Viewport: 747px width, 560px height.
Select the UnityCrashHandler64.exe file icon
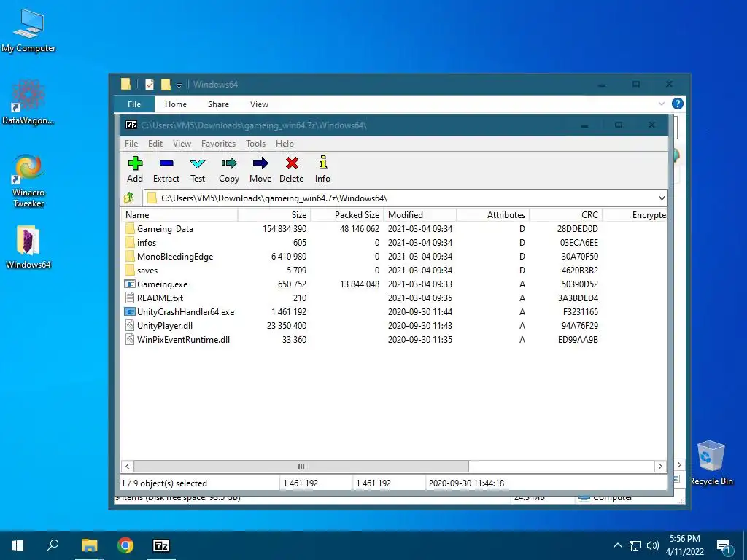coord(130,311)
